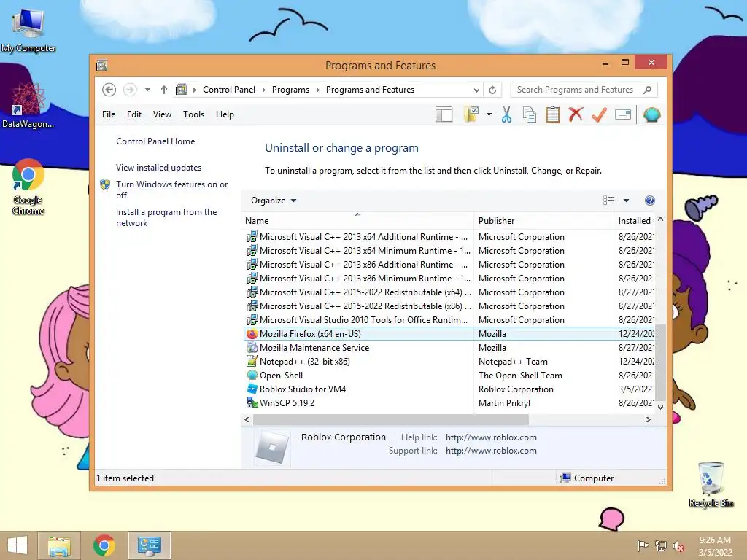Screen dimensions: 747x560
Task: Click the orange checkmark Properties icon
Action: click(x=599, y=114)
